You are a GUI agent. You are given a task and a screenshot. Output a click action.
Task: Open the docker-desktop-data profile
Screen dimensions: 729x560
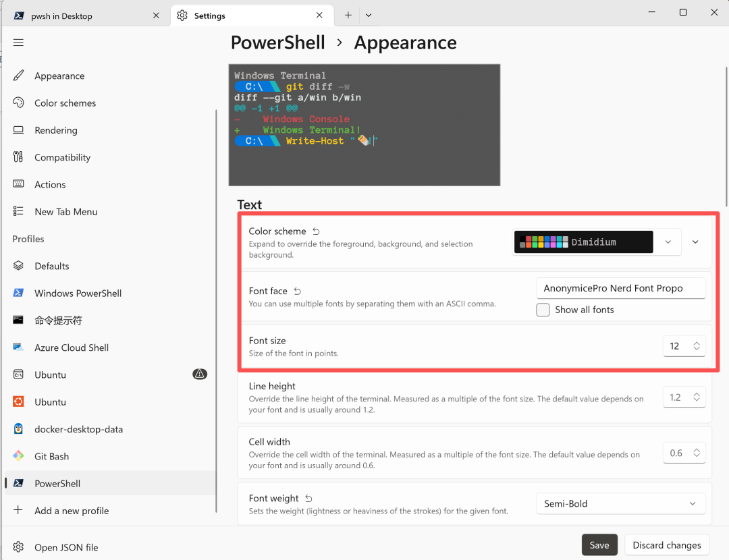78,429
